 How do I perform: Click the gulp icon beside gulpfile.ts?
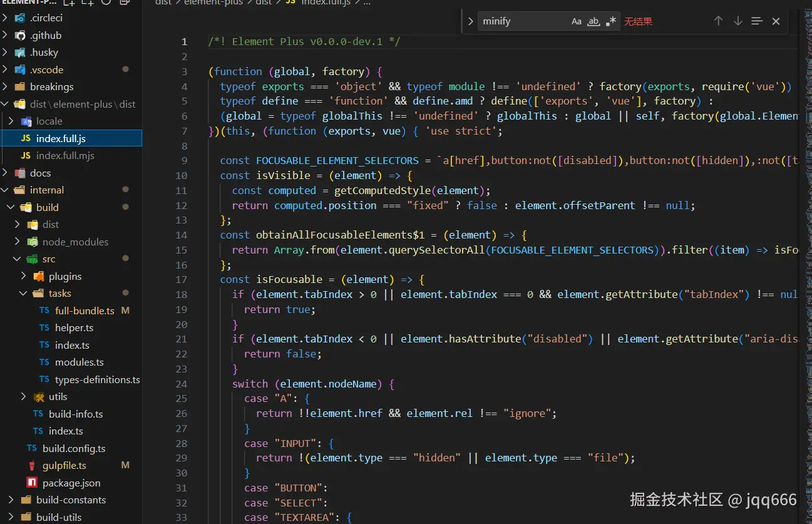32,466
